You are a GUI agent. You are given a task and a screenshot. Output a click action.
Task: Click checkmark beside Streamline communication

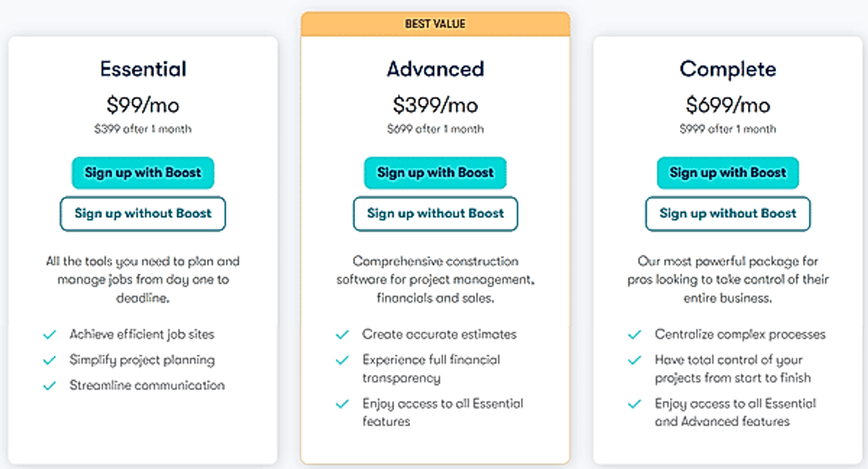[x=50, y=386]
